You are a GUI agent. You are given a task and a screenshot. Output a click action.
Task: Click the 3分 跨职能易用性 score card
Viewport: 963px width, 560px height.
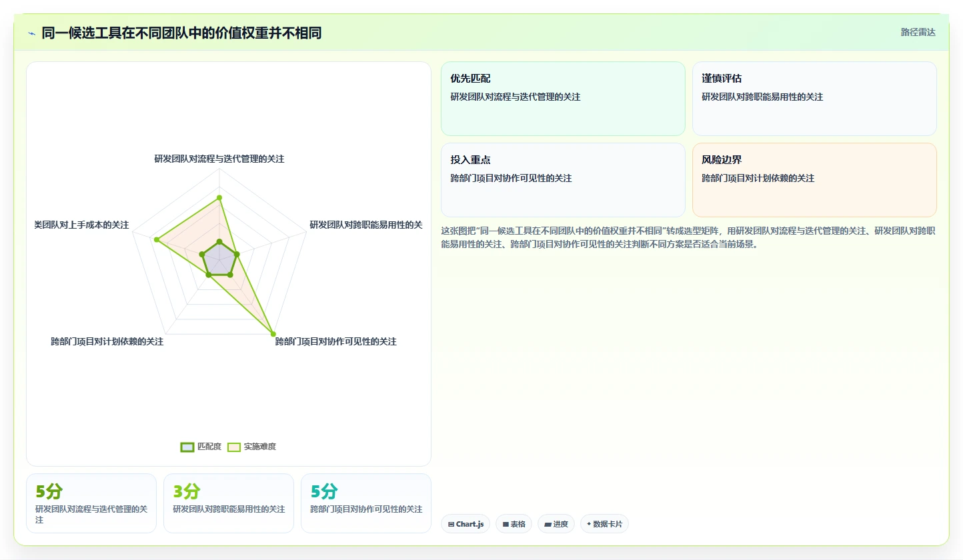coord(229,503)
